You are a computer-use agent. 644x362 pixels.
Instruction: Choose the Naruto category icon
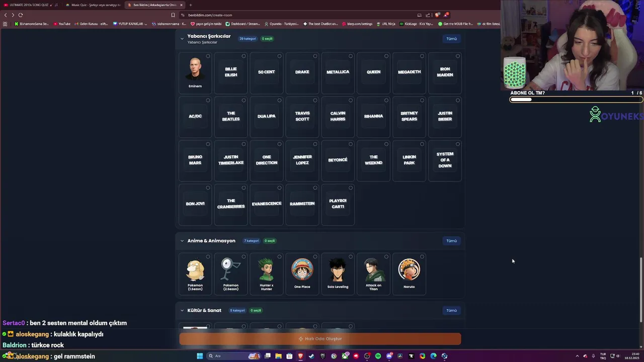[409, 270]
